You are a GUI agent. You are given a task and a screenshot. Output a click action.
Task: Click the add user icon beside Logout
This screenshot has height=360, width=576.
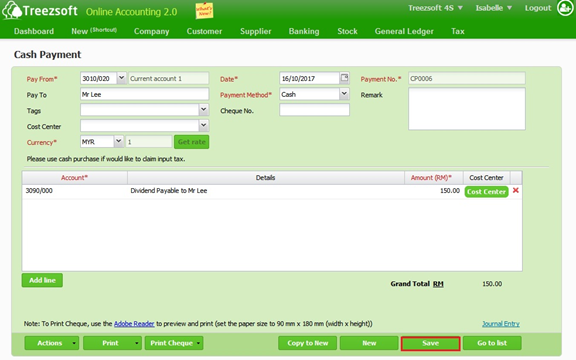[565, 8]
